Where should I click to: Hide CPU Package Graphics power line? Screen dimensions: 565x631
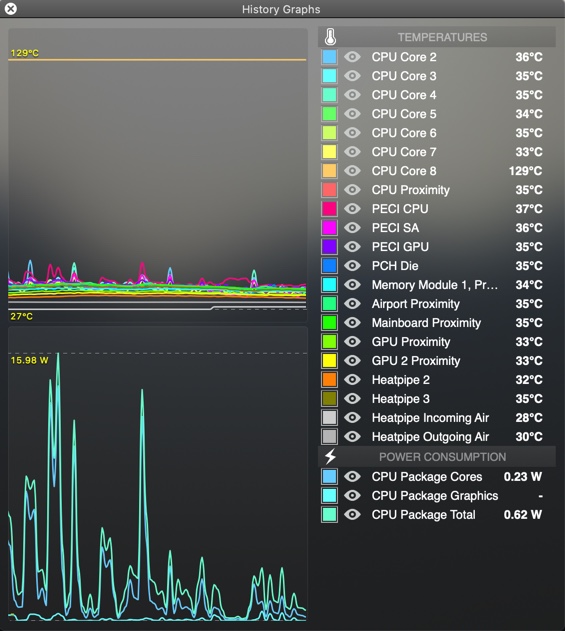pyautogui.click(x=352, y=495)
